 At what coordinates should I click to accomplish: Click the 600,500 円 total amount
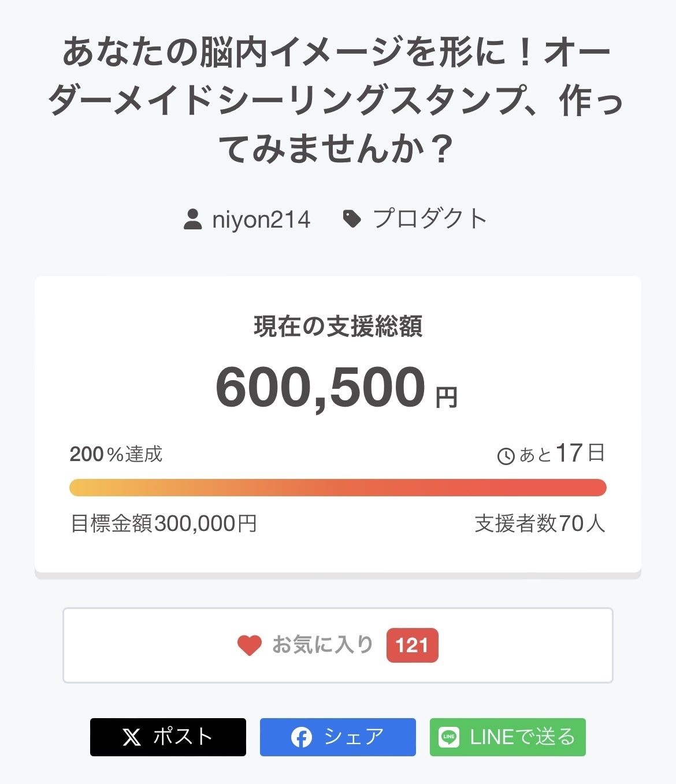tap(337, 388)
